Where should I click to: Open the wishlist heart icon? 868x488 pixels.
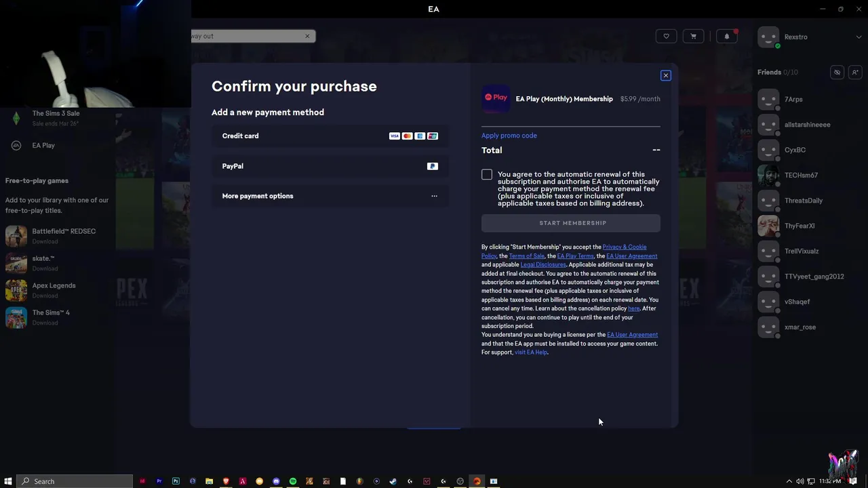pyautogui.click(x=666, y=37)
